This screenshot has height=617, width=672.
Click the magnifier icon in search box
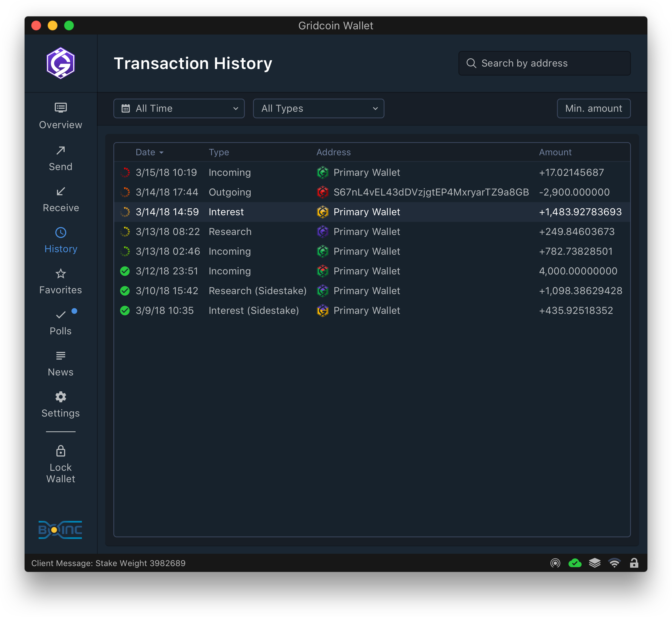pos(471,63)
